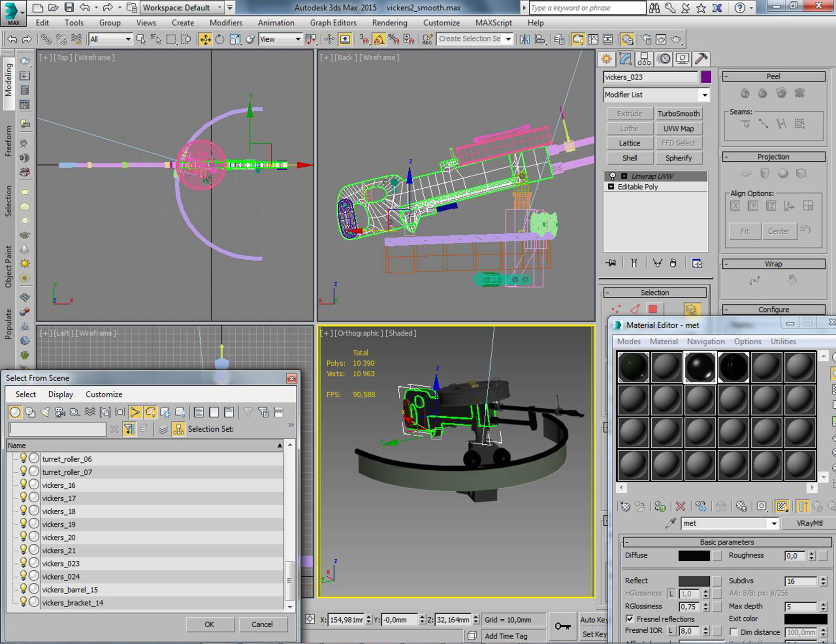Select the Shell modifier button
This screenshot has width=836, height=644.
pos(627,158)
